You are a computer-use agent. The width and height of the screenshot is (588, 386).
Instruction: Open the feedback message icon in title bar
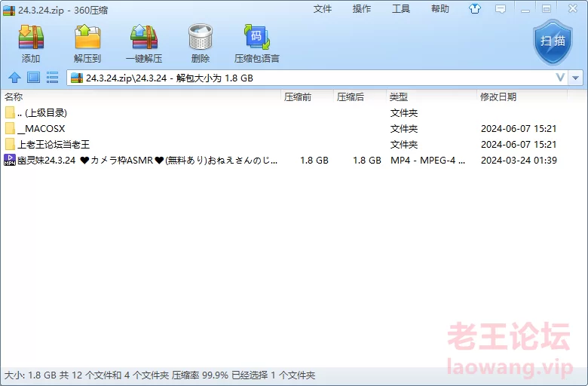(501, 9)
